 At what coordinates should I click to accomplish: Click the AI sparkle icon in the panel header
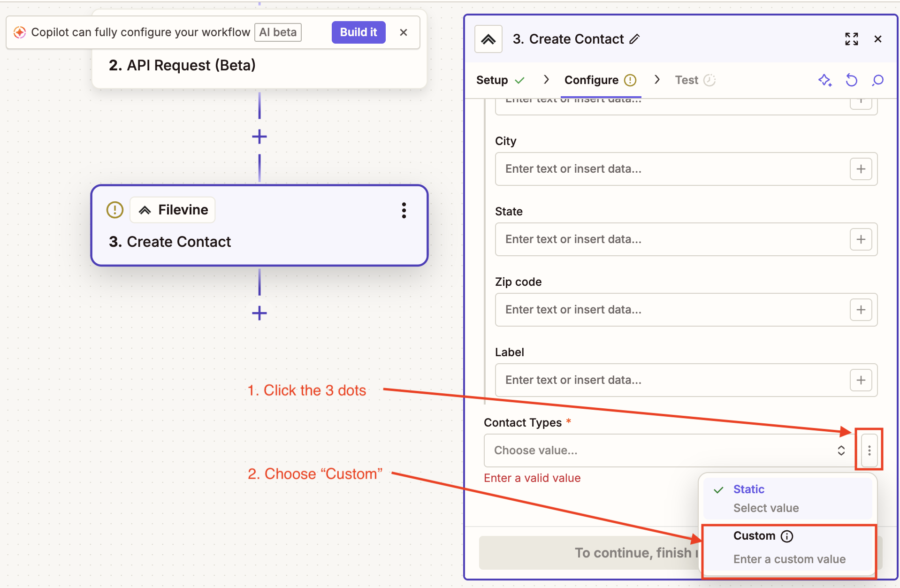825,80
